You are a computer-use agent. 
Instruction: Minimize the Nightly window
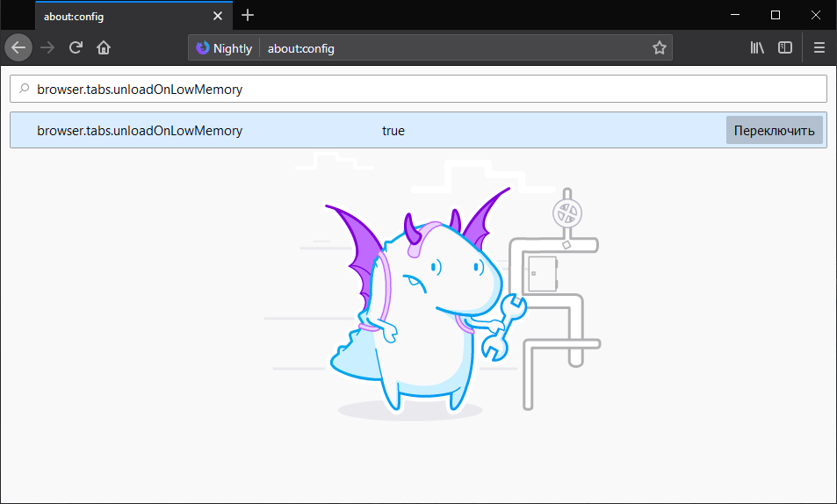(735, 15)
